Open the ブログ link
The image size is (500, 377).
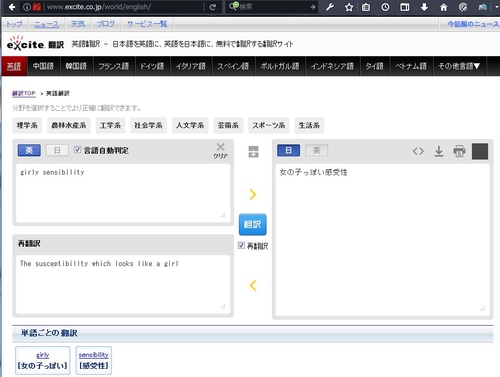(x=106, y=24)
